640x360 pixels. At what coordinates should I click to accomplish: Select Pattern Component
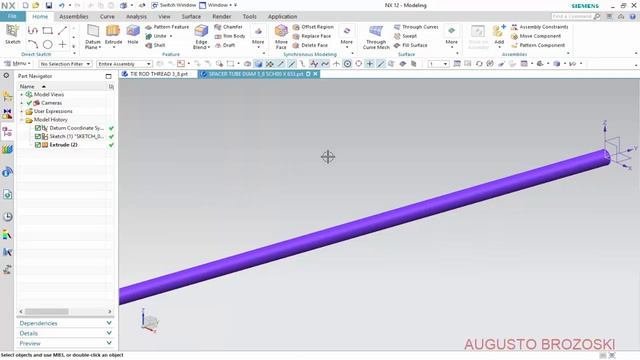[x=538, y=45]
